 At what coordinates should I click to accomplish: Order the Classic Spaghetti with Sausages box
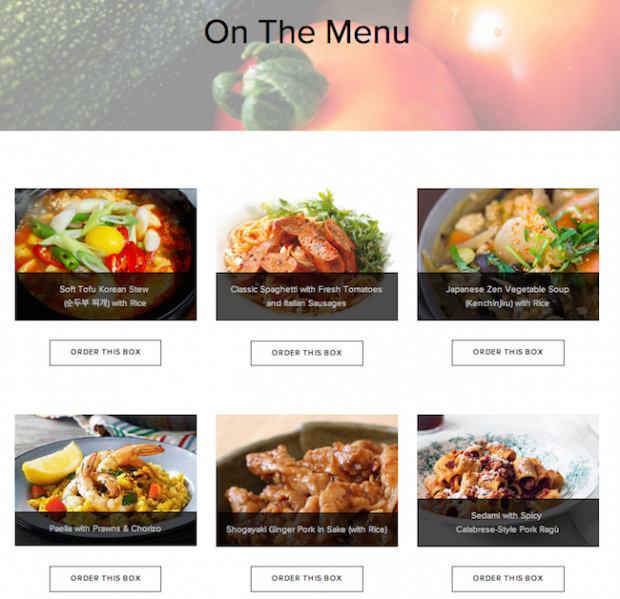[306, 353]
